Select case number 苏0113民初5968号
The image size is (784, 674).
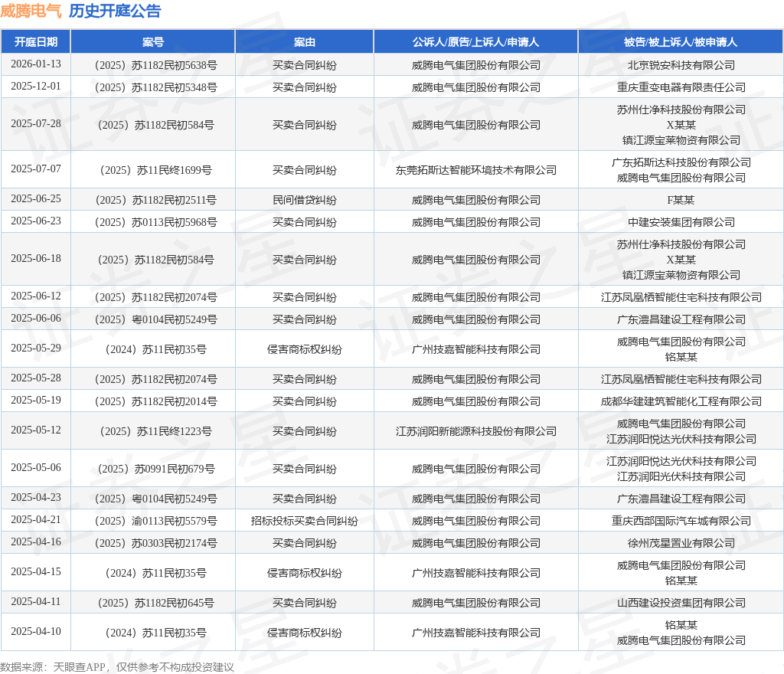click(x=156, y=222)
